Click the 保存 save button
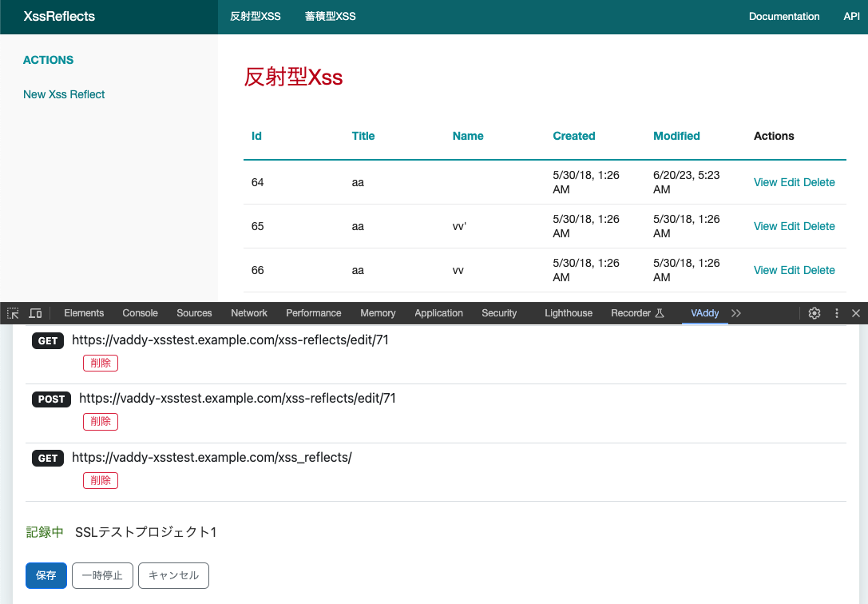The width and height of the screenshot is (868, 604). point(46,575)
